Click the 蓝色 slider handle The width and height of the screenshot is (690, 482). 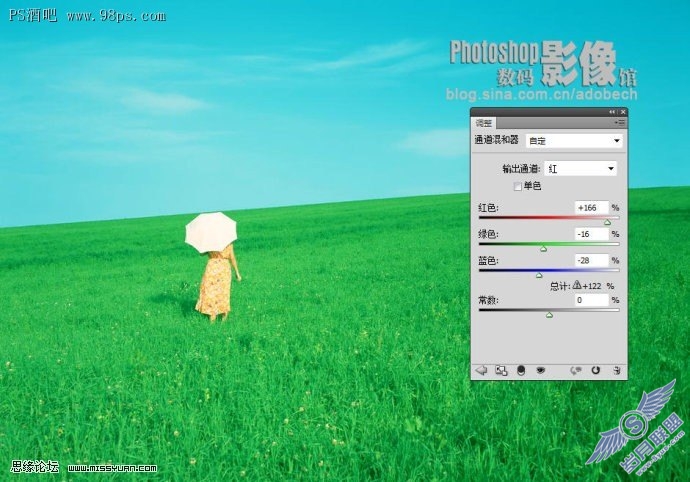pos(539,275)
